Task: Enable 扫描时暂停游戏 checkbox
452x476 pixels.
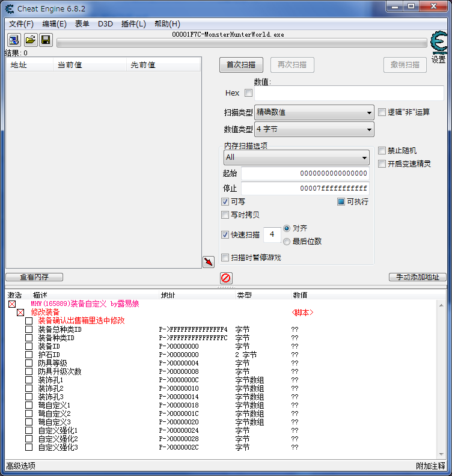Action: tap(225, 258)
